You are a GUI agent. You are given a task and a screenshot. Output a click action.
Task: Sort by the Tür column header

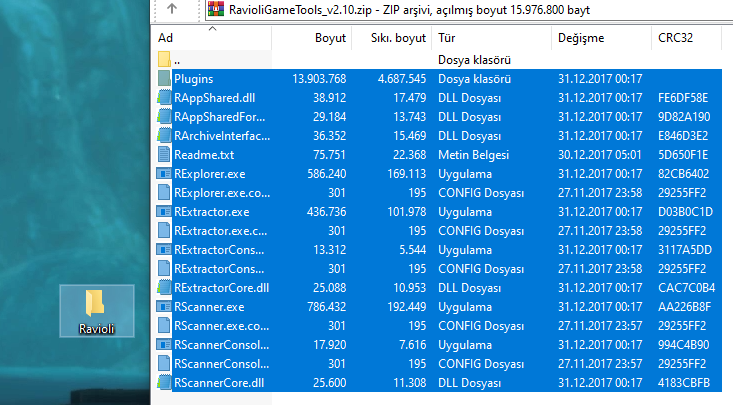point(492,38)
